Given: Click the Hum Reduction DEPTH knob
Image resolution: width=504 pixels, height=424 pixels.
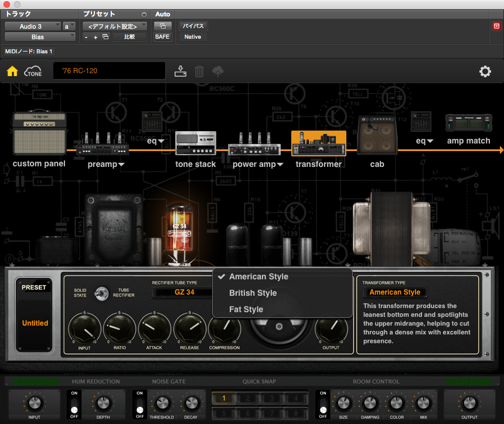Looking at the screenshot, I should point(103,403).
